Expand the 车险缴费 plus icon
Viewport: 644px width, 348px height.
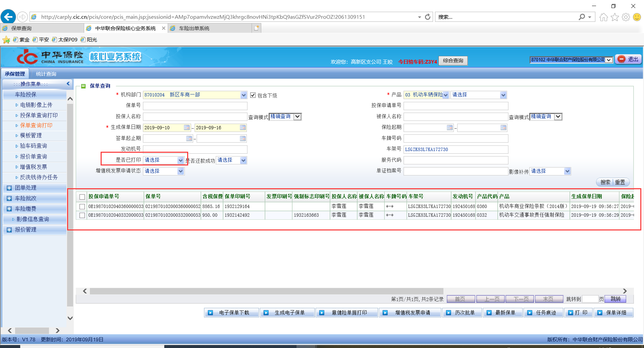9,209
